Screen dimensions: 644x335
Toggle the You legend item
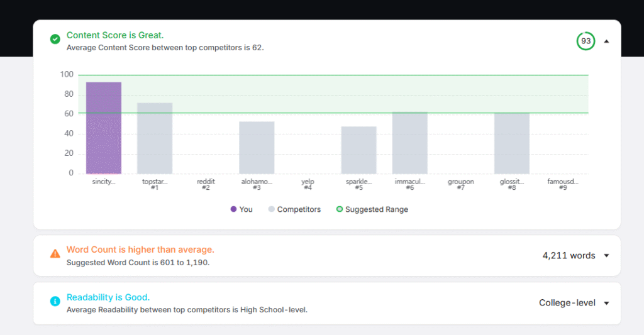(x=241, y=209)
